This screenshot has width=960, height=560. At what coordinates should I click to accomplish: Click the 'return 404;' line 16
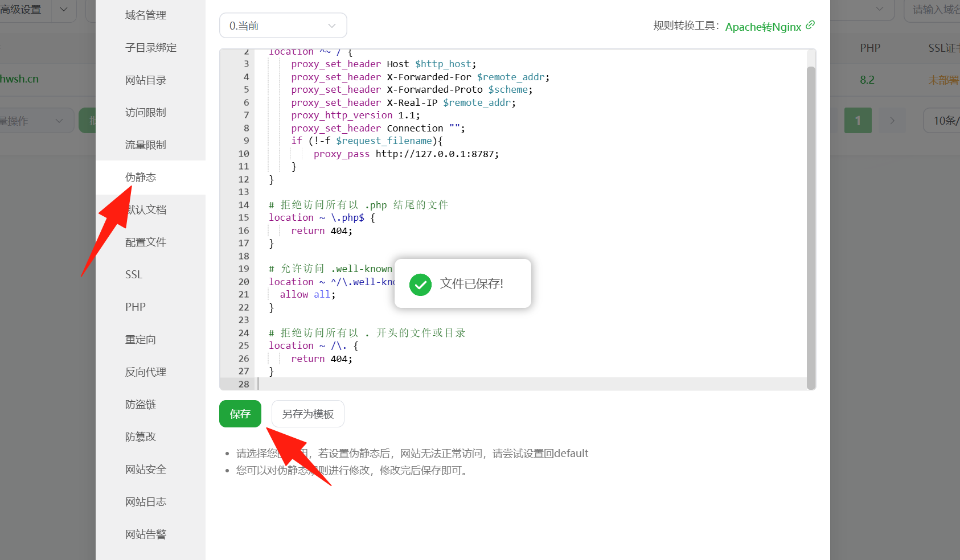[322, 230]
